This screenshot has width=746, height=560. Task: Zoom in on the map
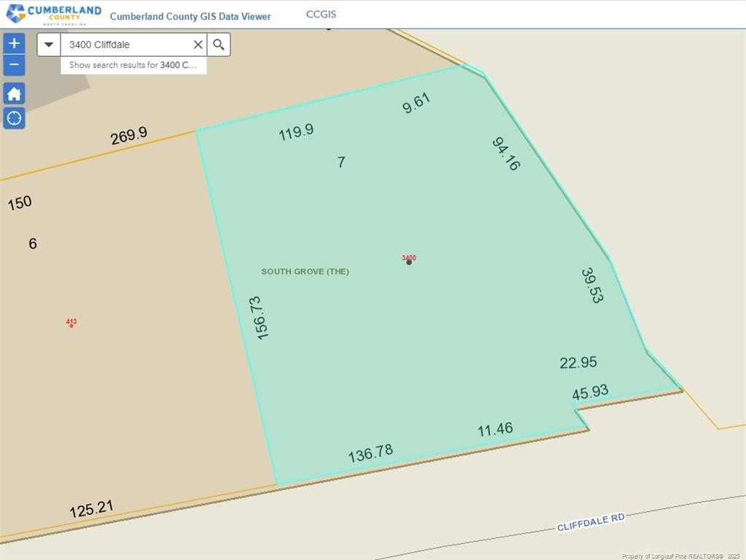tap(14, 44)
